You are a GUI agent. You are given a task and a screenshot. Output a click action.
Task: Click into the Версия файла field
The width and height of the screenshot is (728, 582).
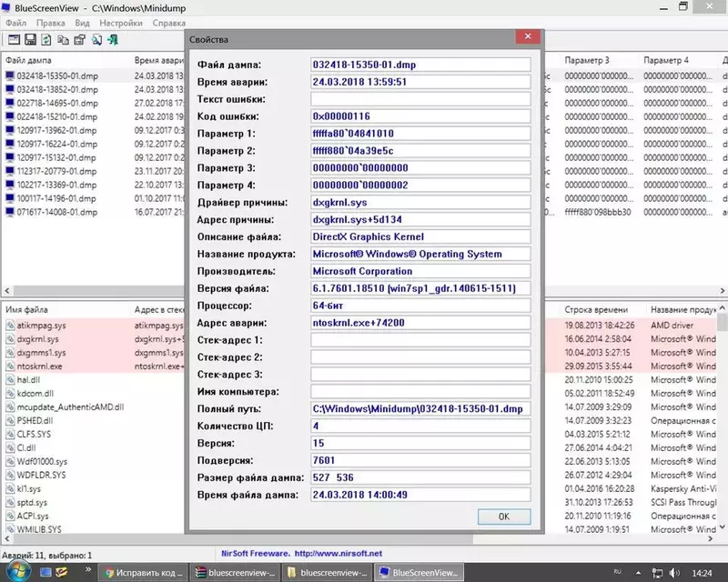click(420, 288)
